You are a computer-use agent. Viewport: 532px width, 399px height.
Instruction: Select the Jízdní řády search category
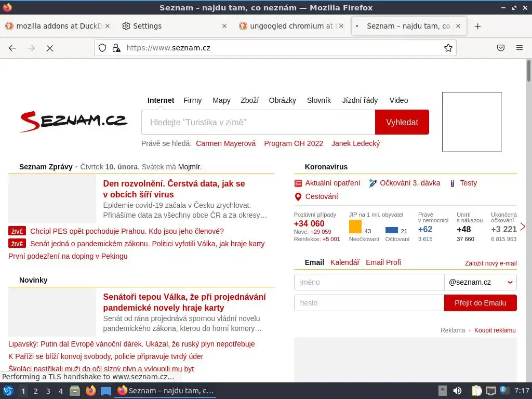[x=360, y=100]
